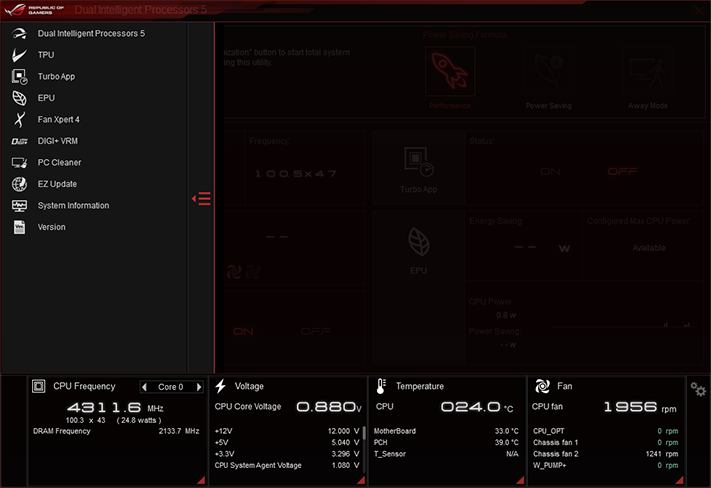
Task: Click the MotherBoard 33.0 °C row
Action: (446, 431)
